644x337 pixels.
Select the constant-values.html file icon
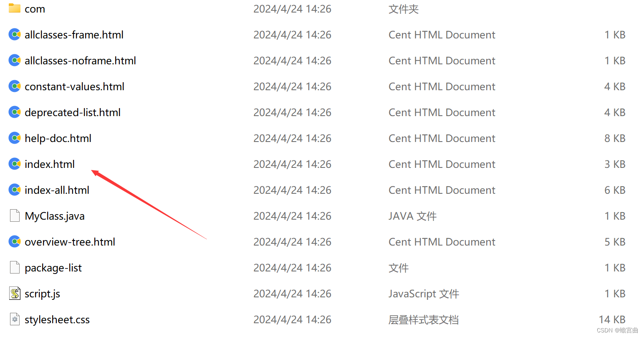[15, 86]
